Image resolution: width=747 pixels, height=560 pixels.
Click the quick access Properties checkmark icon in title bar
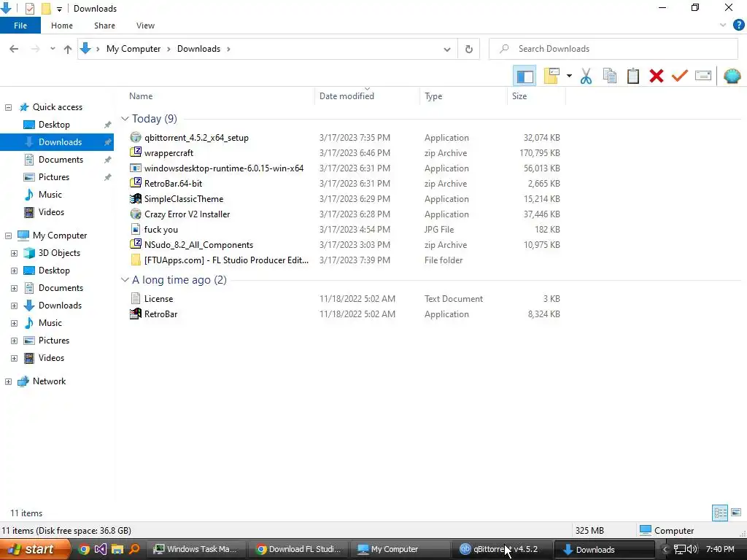point(29,9)
